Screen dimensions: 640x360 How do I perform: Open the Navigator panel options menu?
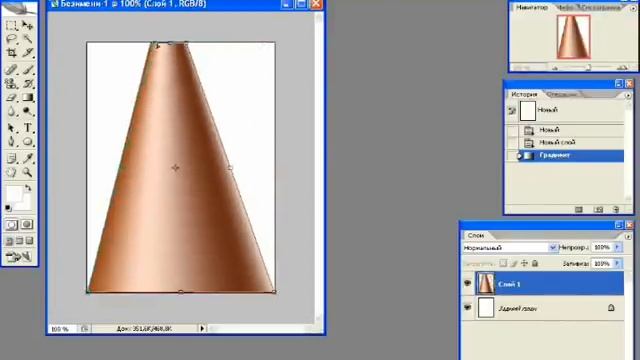(634, 8)
